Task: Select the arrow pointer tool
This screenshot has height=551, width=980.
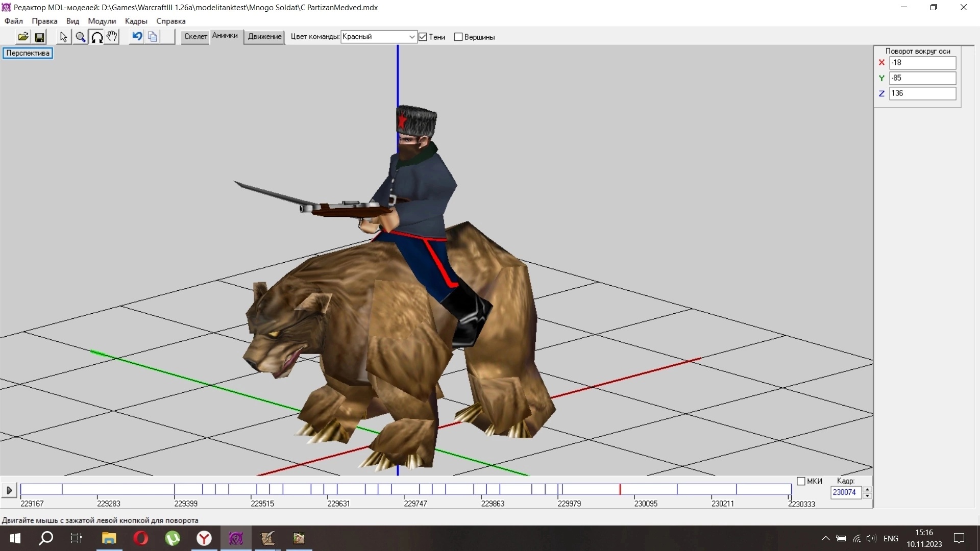Action: coord(63,37)
